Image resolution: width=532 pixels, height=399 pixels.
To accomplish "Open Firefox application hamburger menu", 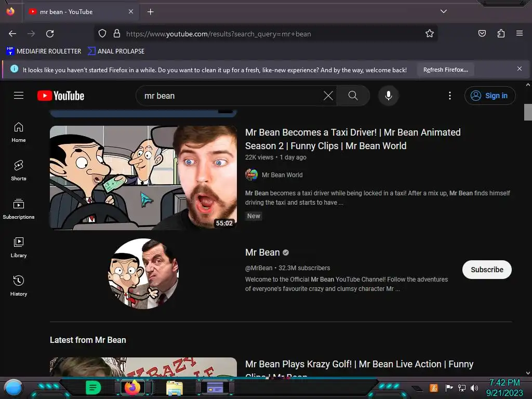I will (520, 34).
